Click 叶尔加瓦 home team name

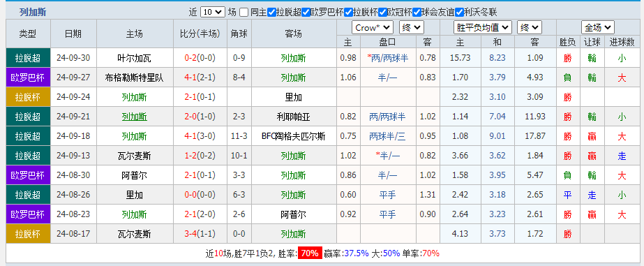tap(134, 58)
